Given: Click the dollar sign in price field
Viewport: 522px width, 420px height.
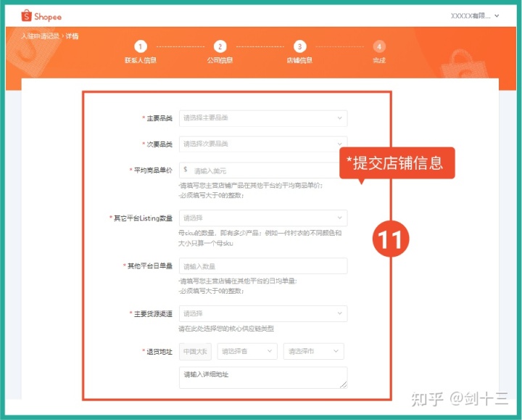Looking at the screenshot, I should coord(186,170).
